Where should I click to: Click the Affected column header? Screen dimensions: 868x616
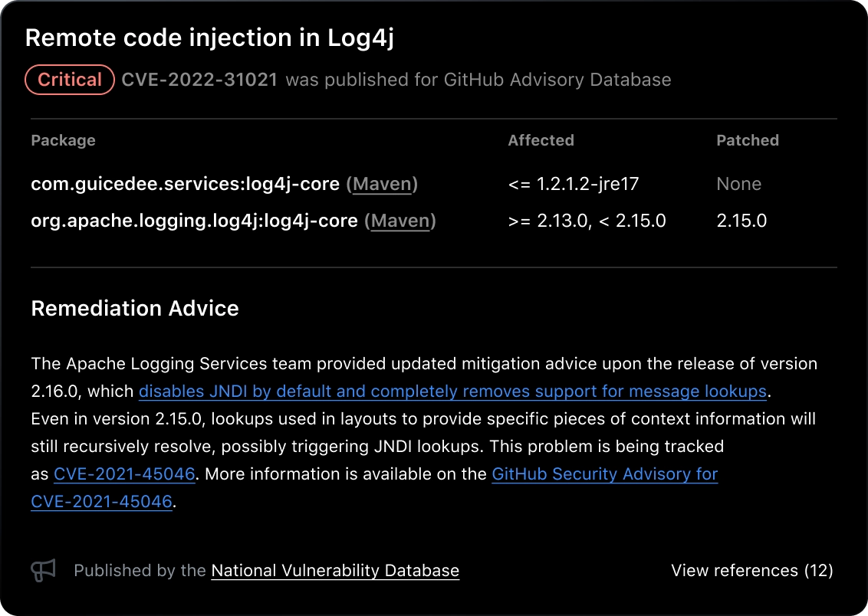click(541, 140)
